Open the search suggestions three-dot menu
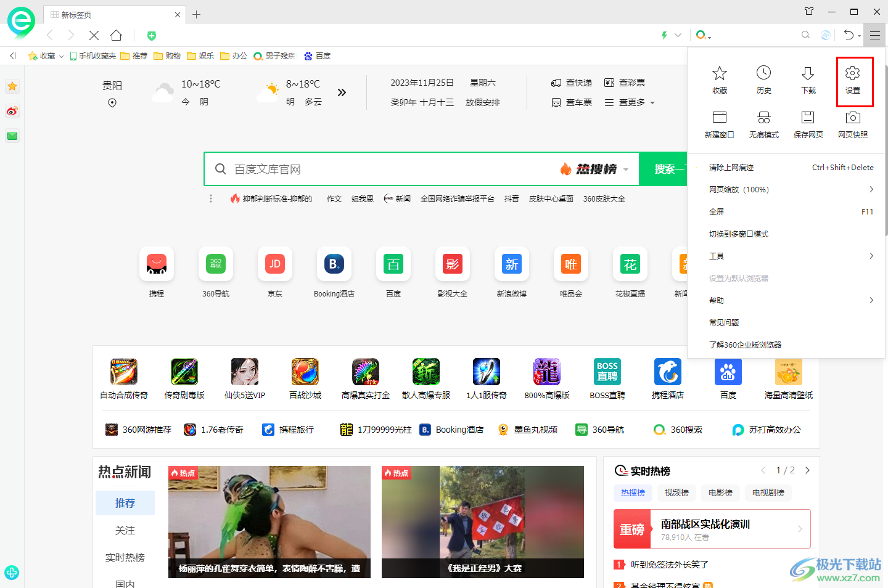 tap(211, 198)
